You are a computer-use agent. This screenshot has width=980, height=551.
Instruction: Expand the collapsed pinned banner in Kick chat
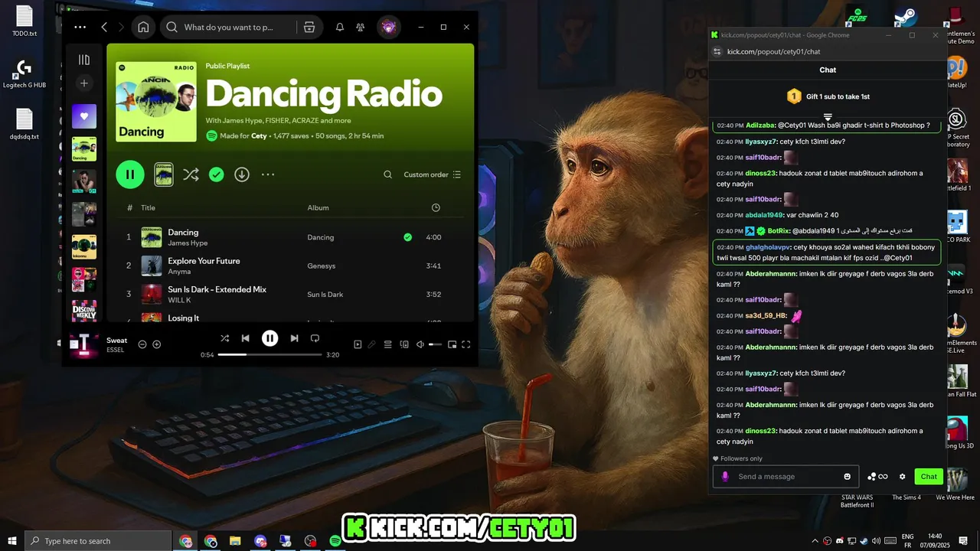click(x=828, y=117)
